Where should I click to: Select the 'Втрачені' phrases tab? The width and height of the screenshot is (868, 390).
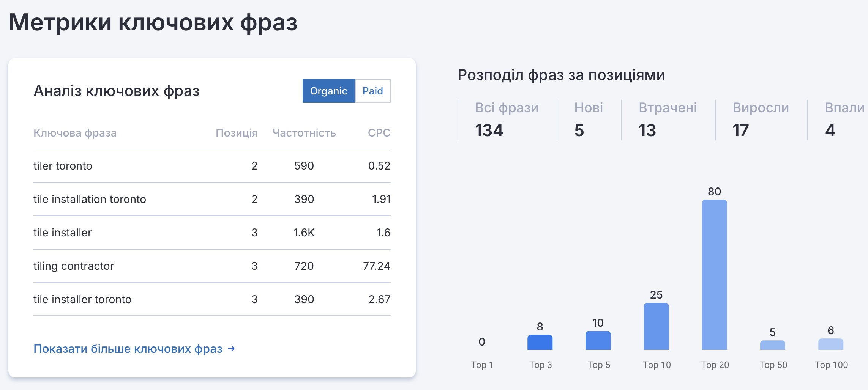tap(668, 120)
